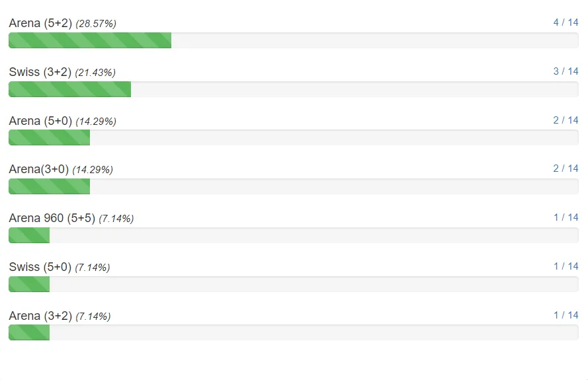The height and width of the screenshot is (380, 588).
Task: Click the Arena (3+2) option label
Action: point(40,316)
